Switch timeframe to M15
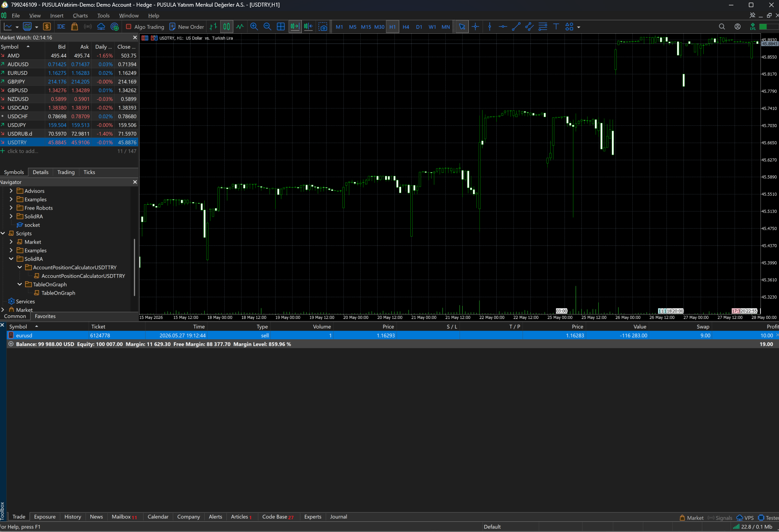Screen dimensions: 779x532 [366, 27]
